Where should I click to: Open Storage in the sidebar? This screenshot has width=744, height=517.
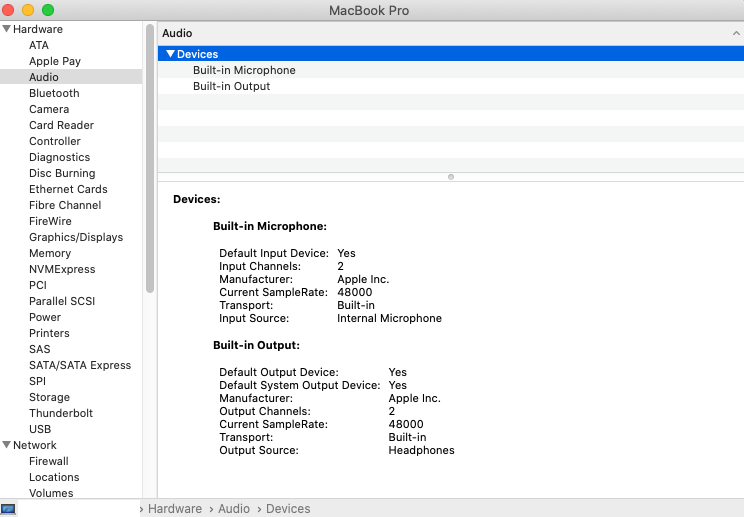tap(49, 397)
